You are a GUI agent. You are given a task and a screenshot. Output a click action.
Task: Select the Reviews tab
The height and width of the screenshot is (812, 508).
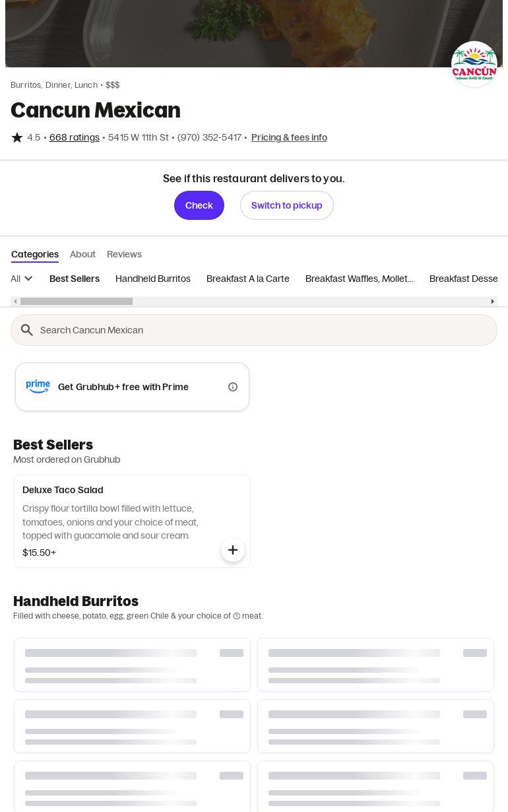124,254
